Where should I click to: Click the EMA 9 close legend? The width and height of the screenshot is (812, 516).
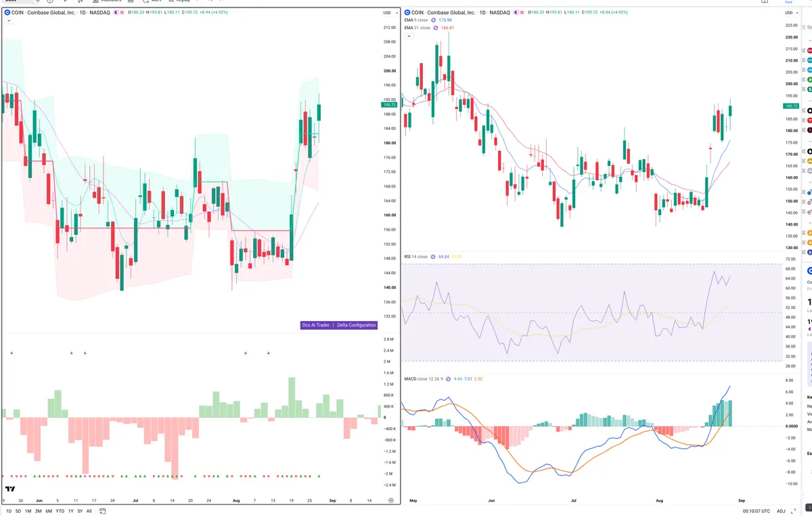pyautogui.click(x=417, y=20)
